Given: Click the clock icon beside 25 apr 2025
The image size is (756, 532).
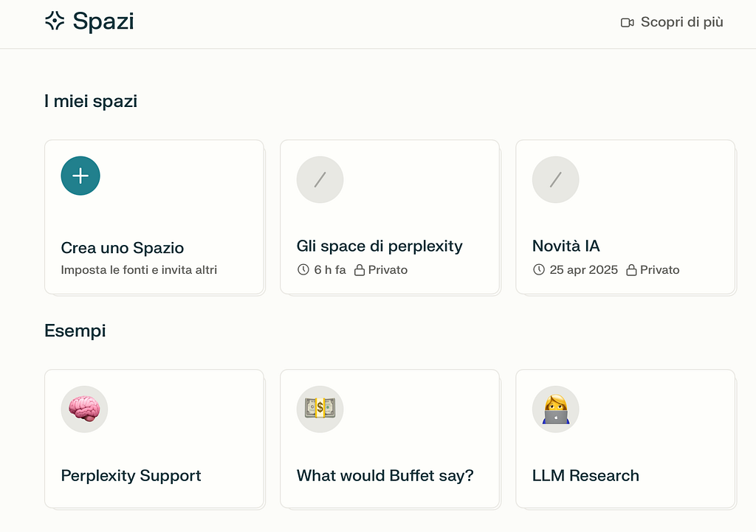Looking at the screenshot, I should pyautogui.click(x=538, y=270).
